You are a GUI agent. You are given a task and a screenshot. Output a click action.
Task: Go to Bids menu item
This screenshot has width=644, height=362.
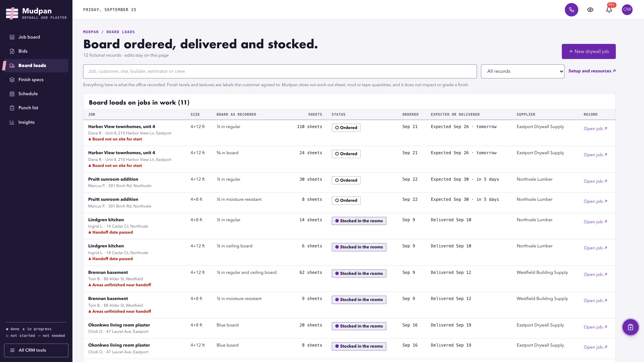point(36,51)
